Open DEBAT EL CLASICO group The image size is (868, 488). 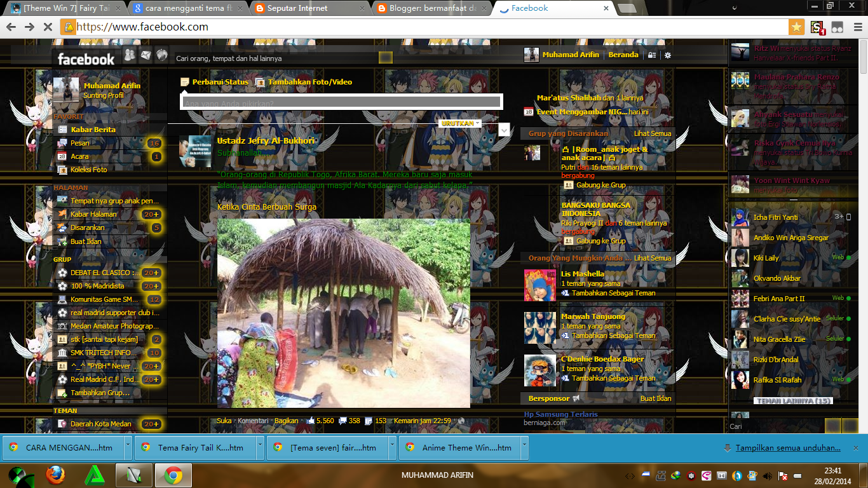[x=109, y=273]
